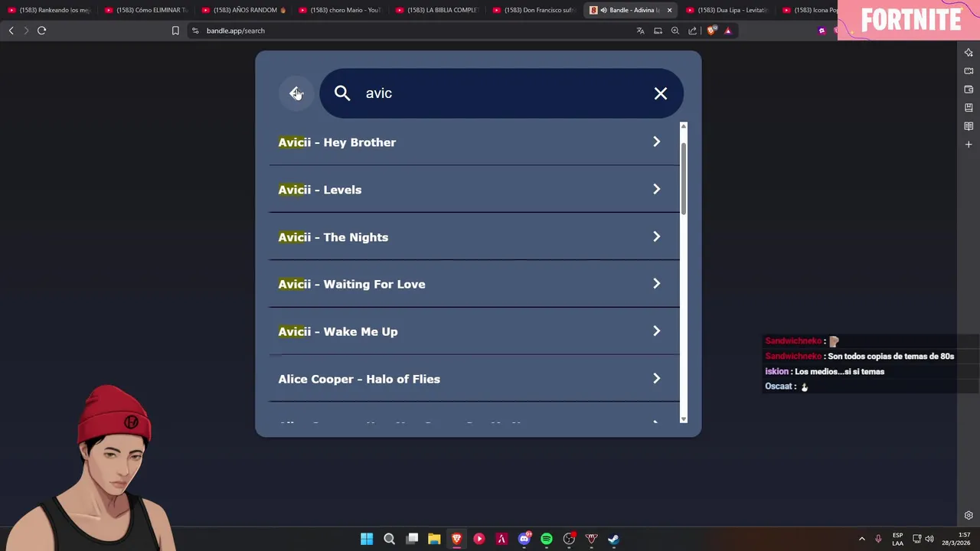This screenshot has width=980, height=551.
Task: Close the Bandle tab
Action: pos(669,10)
